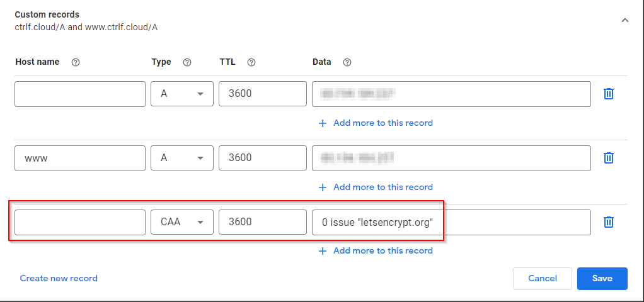This screenshot has width=644, height=302.
Task: Delete the www A record
Action: (x=609, y=158)
